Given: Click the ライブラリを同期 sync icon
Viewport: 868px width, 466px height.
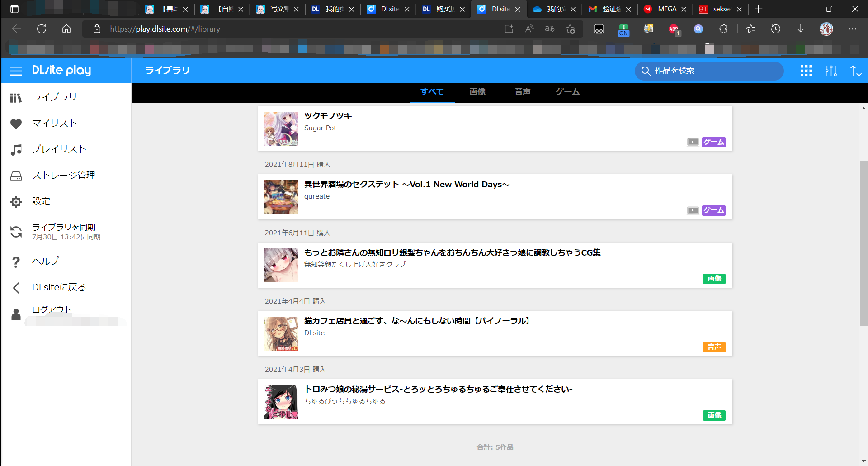Looking at the screenshot, I should [x=16, y=232].
